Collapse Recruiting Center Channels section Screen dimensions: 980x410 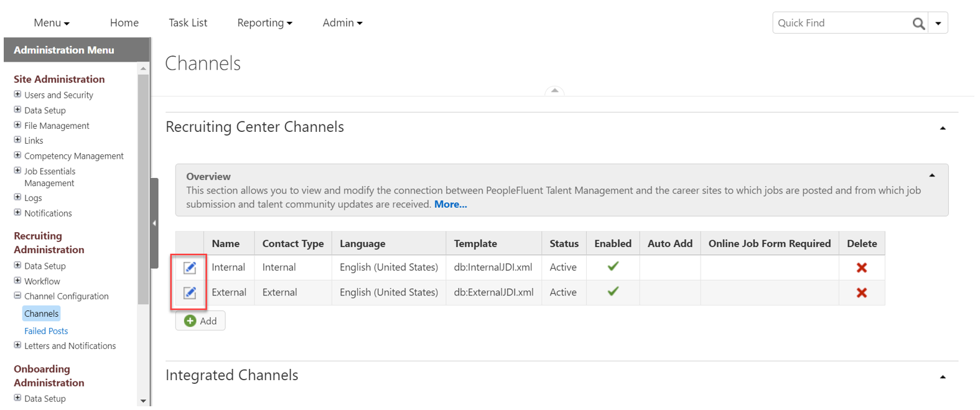(943, 128)
